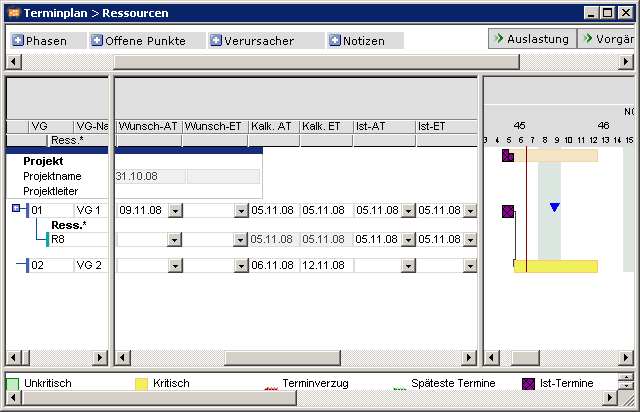Screen dimensions: 640x412
Task: Click the Offene Punkte plus icon
Action: coord(97,40)
